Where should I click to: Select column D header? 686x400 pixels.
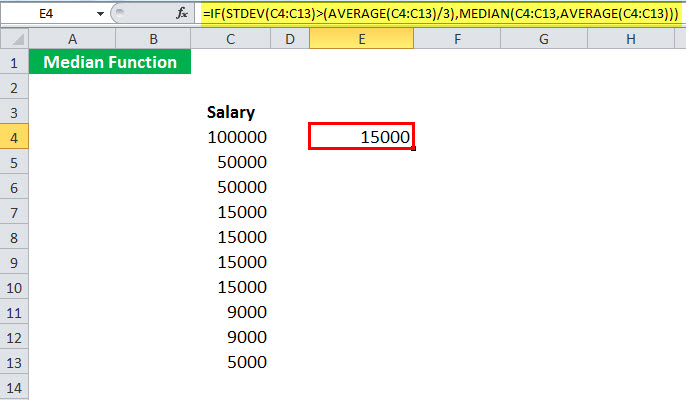click(x=290, y=39)
